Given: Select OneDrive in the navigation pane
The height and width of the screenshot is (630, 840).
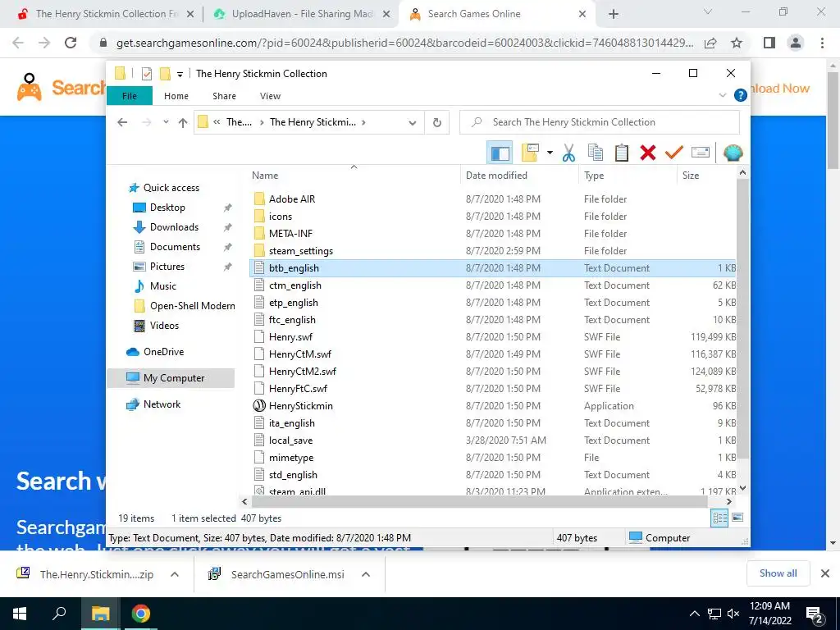Looking at the screenshot, I should (x=163, y=352).
